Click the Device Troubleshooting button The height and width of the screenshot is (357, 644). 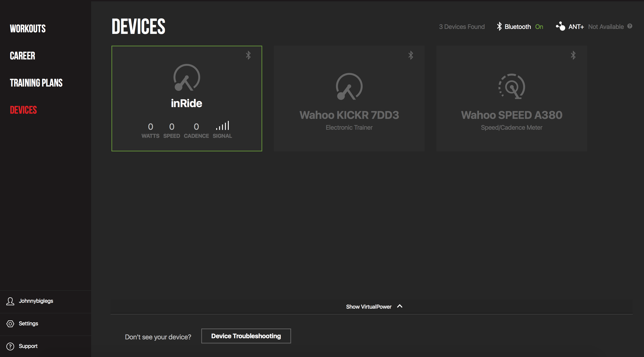coord(246,336)
